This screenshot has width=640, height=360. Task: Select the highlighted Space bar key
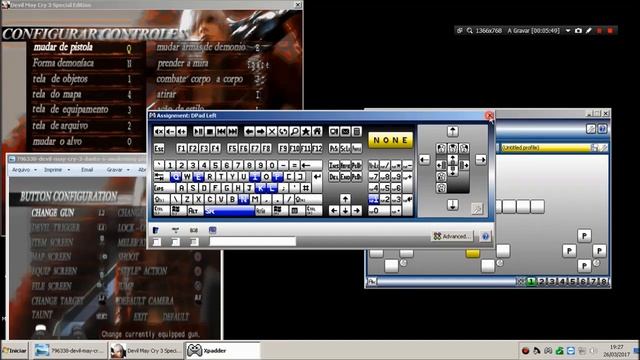229,211
